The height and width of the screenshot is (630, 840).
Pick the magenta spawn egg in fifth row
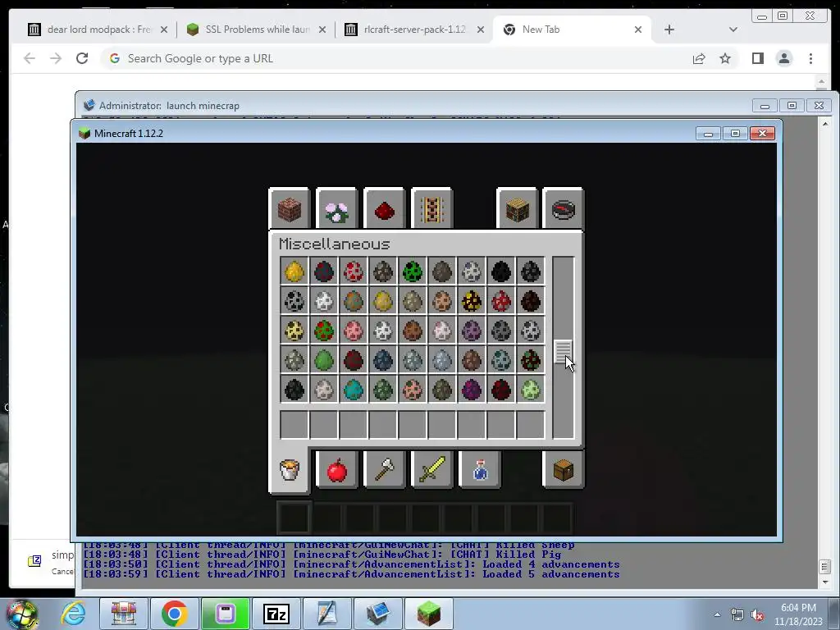coord(472,390)
